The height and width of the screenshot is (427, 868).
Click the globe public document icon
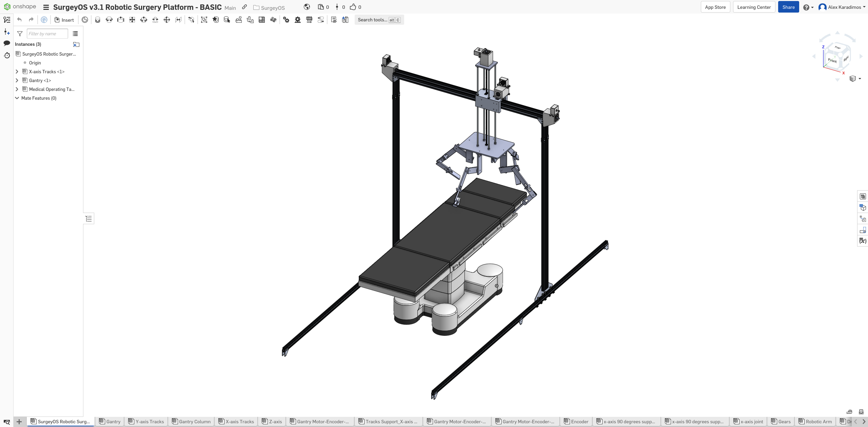(x=307, y=7)
